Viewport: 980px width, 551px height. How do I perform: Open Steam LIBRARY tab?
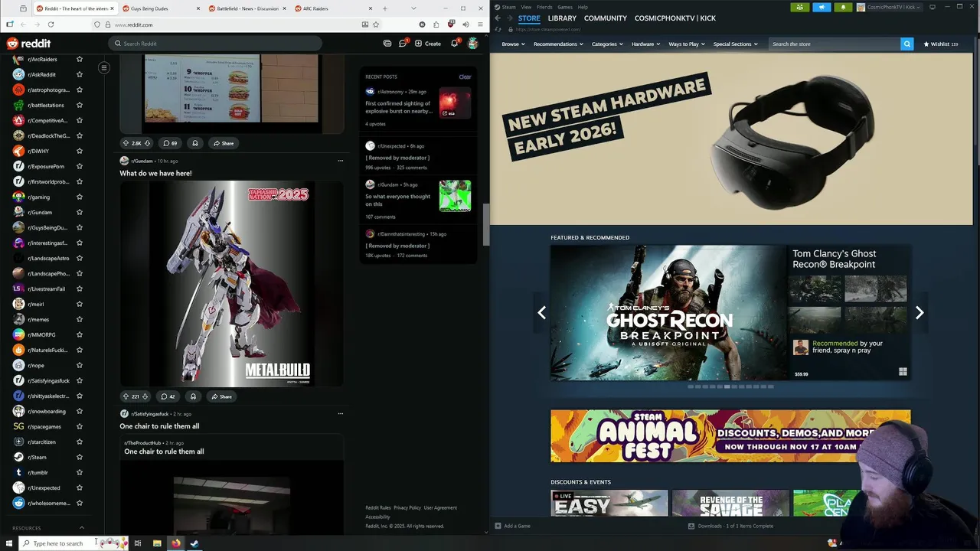[562, 18]
